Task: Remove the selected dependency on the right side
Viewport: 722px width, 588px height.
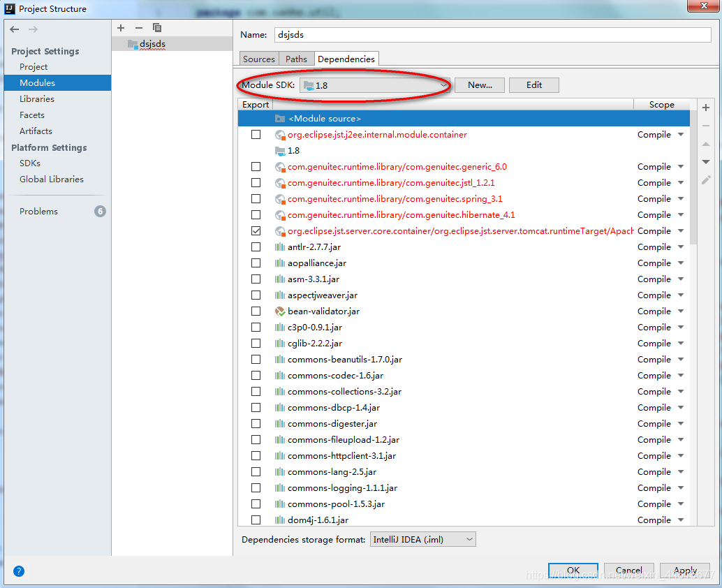Action: click(x=705, y=126)
